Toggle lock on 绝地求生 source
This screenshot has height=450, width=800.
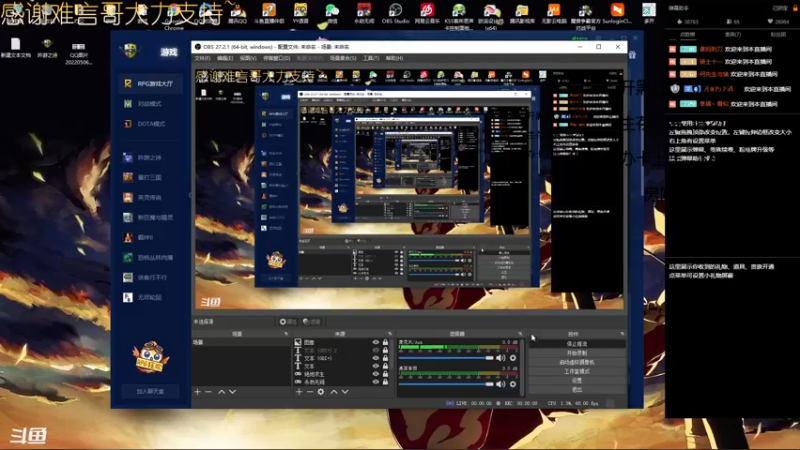point(385,374)
